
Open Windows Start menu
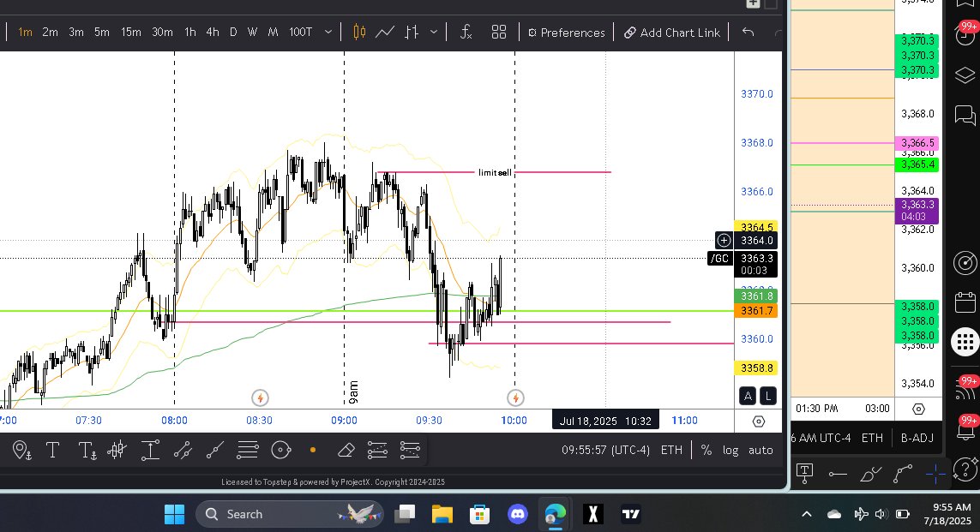(174, 515)
